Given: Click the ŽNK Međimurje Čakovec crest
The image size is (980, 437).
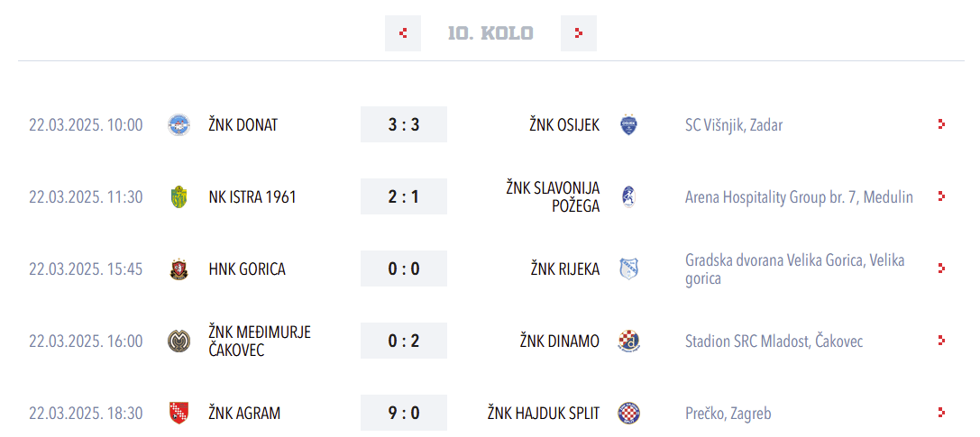Looking at the screenshot, I should click(179, 341).
